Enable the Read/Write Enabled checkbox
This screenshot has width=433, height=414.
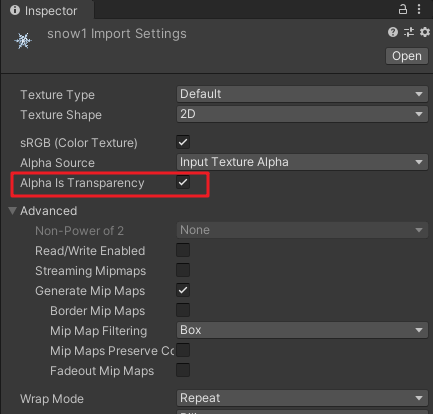point(183,250)
